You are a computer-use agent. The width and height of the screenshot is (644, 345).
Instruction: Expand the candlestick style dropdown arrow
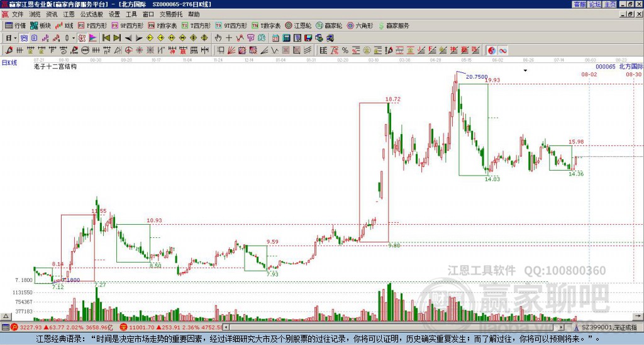point(74,38)
